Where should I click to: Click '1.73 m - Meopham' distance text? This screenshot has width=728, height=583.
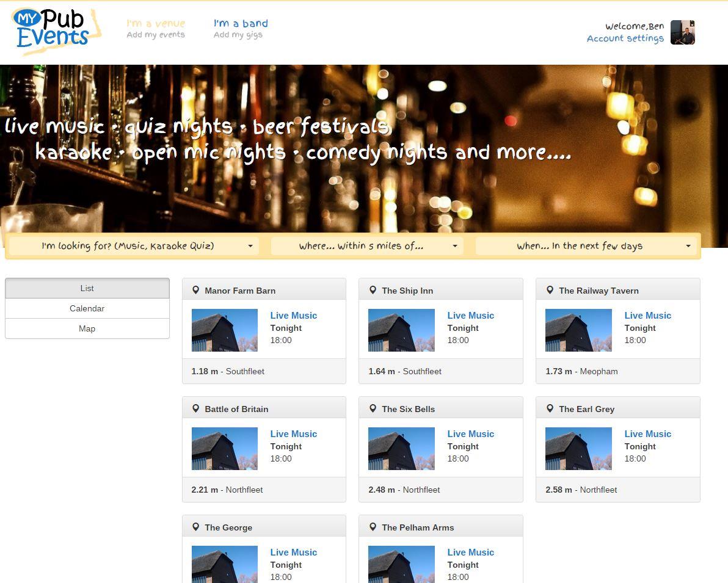(581, 371)
